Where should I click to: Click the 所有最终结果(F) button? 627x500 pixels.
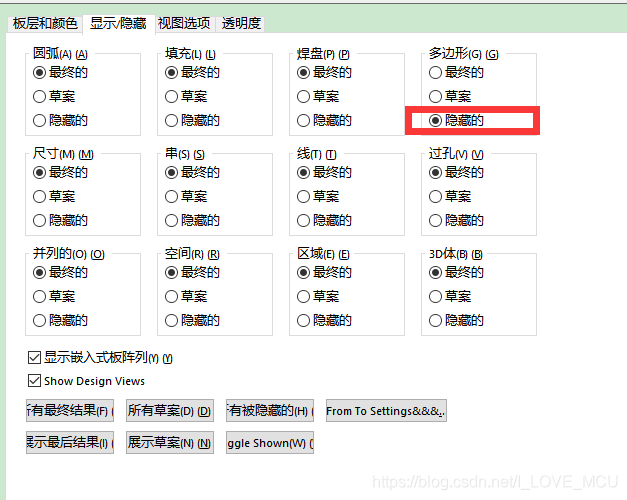(x=70, y=410)
